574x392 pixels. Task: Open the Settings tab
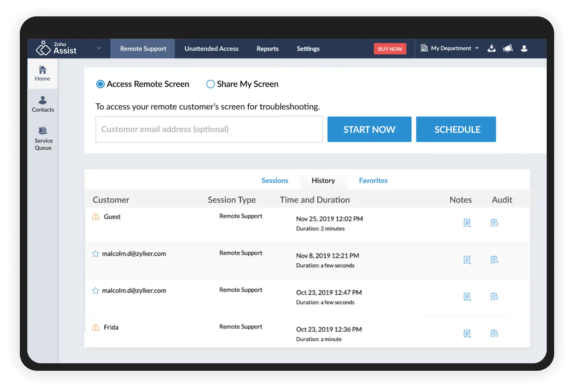tap(308, 49)
